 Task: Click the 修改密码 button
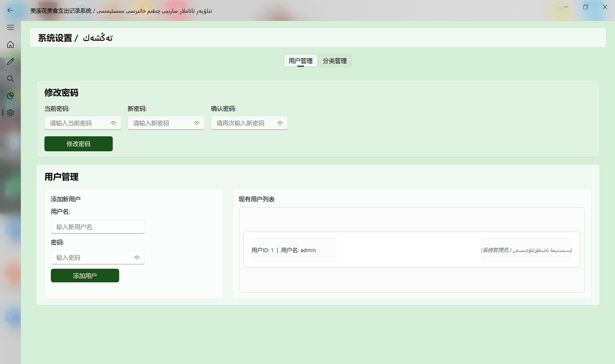78,144
